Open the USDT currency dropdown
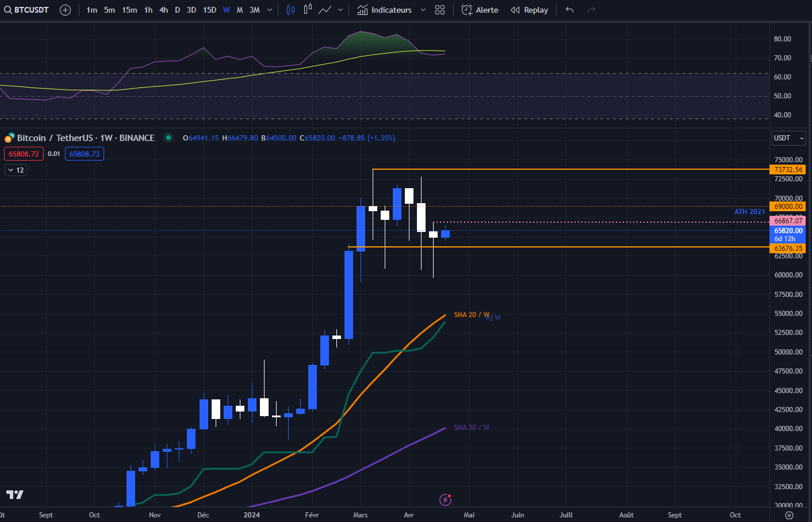The image size is (812, 522). [x=788, y=138]
